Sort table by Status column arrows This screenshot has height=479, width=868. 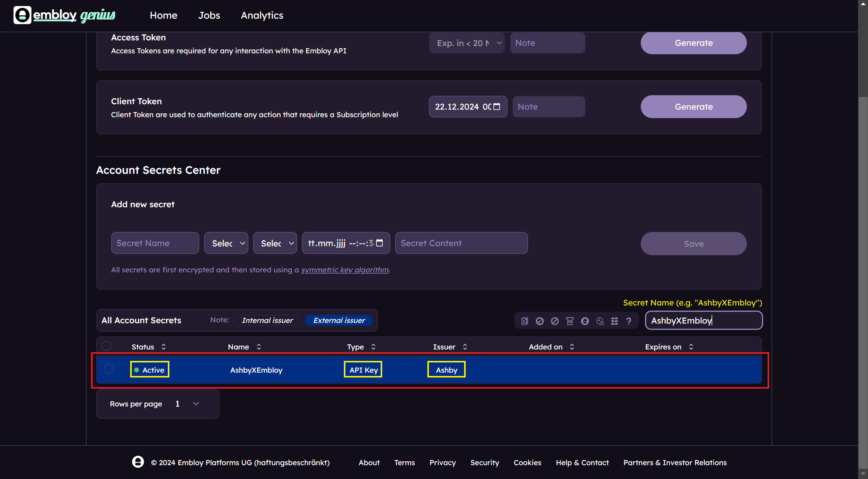click(x=164, y=347)
